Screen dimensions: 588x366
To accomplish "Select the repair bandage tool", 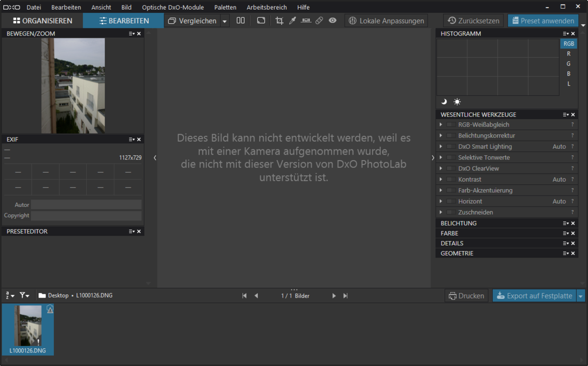I will point(319,20).
